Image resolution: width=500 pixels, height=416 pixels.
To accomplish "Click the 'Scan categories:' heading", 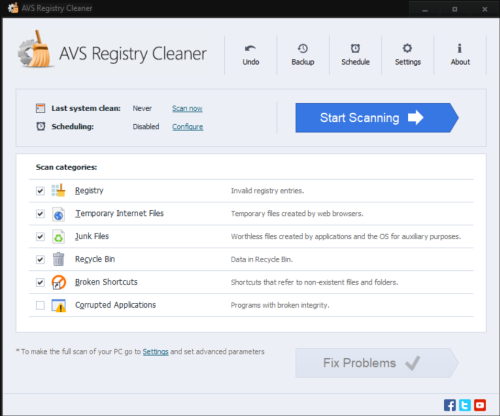I will (x=66, y=167).
